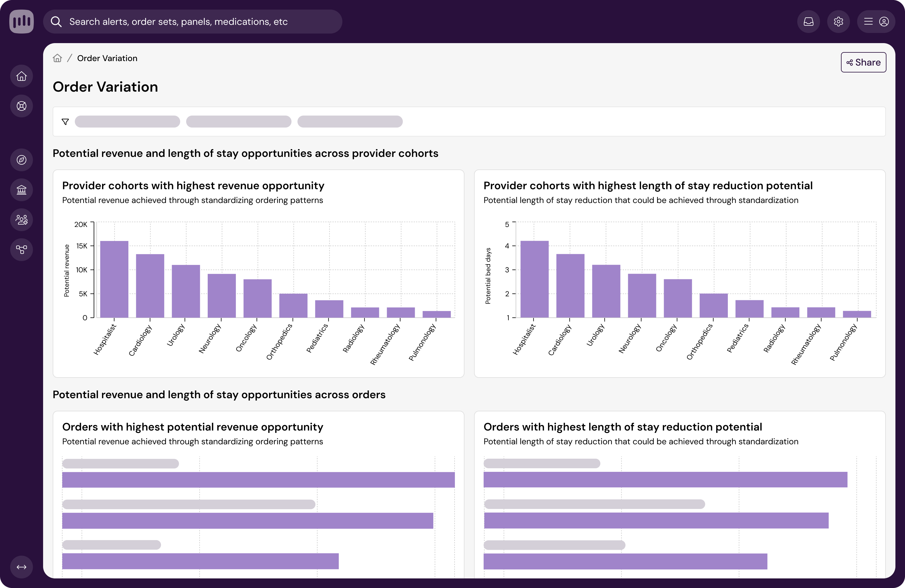905x588 pixels.
Task: Open the Home icon in the sidebar
Action: coord(22,76)
